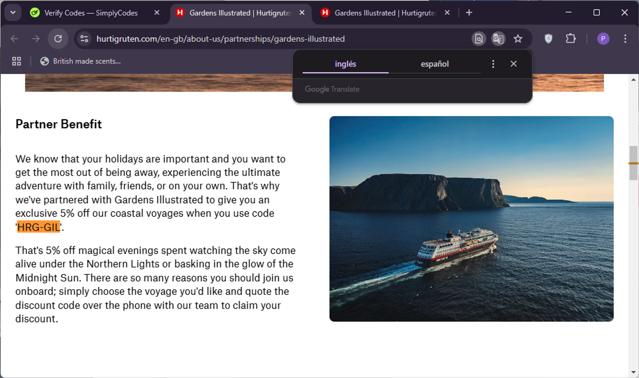Open a new tab with the plus button
This screenshot has width=639, height=378.
click(469, 13)
